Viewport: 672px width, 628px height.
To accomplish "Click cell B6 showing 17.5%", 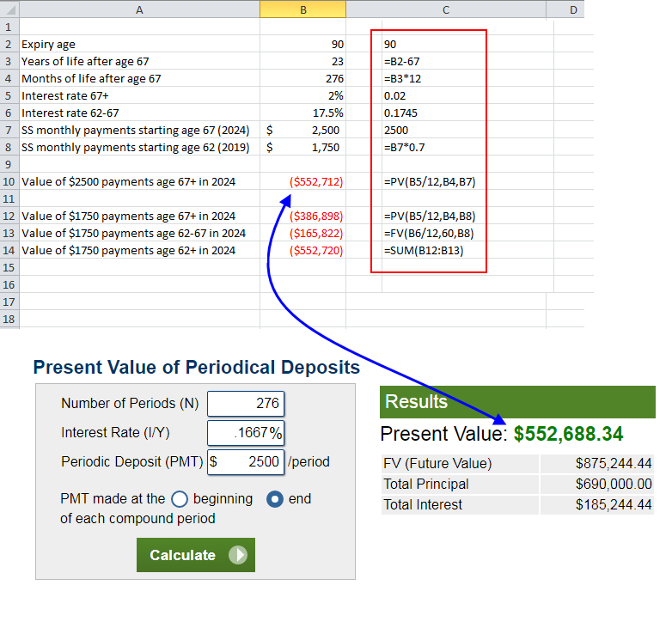I will (302, 113).
